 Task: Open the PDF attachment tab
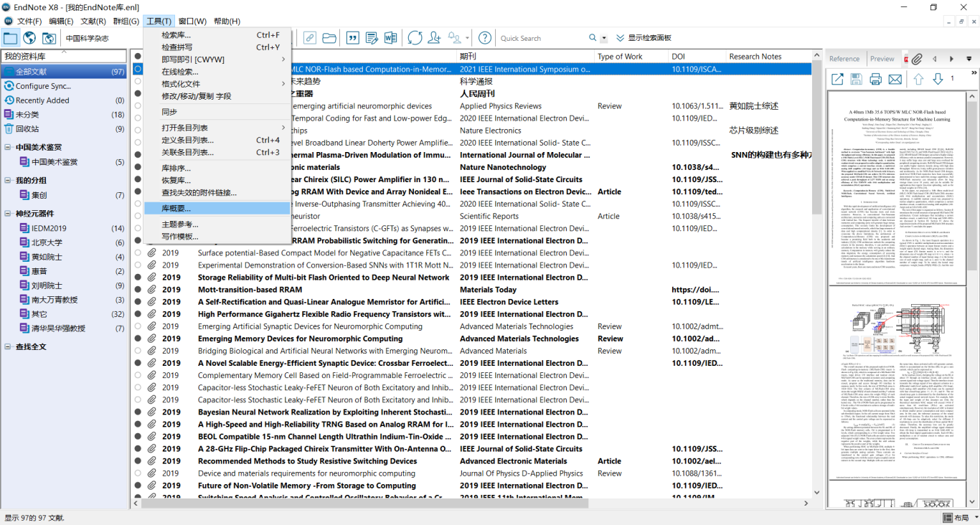(x=906, y=59)
